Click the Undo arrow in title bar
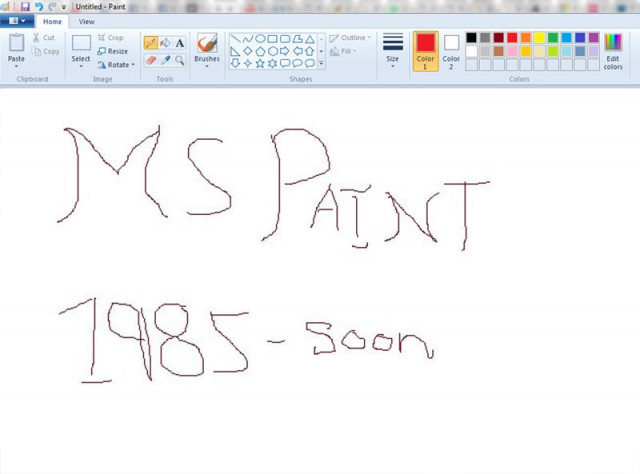 click(39, 7)
